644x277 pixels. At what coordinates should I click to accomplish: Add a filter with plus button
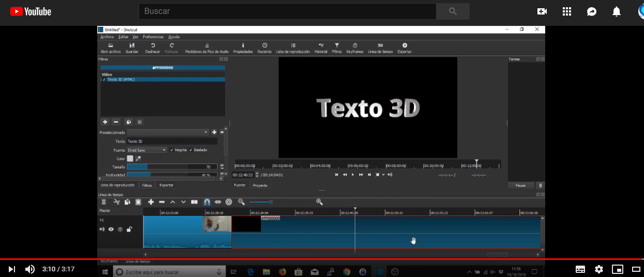pyautogui.click(x=105, y=122)
